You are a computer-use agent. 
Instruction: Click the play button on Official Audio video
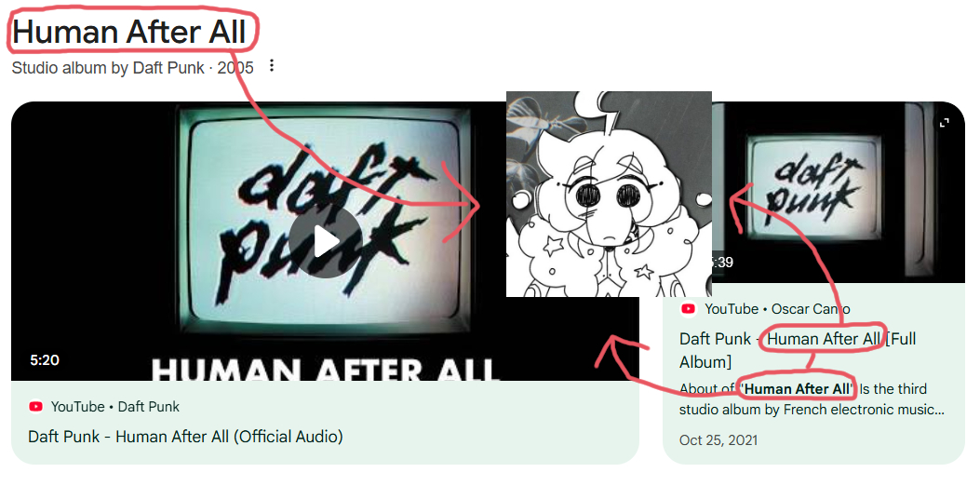coord(325,241)
